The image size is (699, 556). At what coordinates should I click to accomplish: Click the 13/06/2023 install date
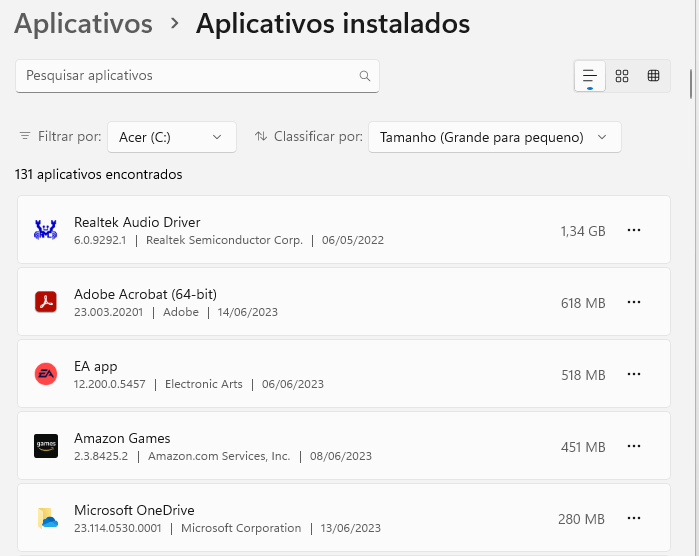coord(350,528)
